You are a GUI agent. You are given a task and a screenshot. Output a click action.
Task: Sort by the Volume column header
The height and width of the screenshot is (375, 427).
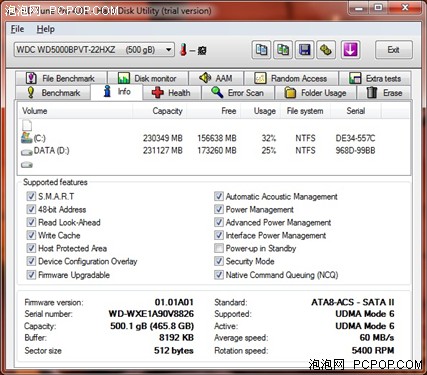tap(75, 111)
